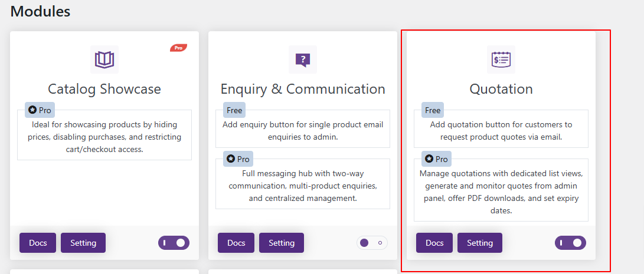Click the Pro star badge in Quotation card

436,159
